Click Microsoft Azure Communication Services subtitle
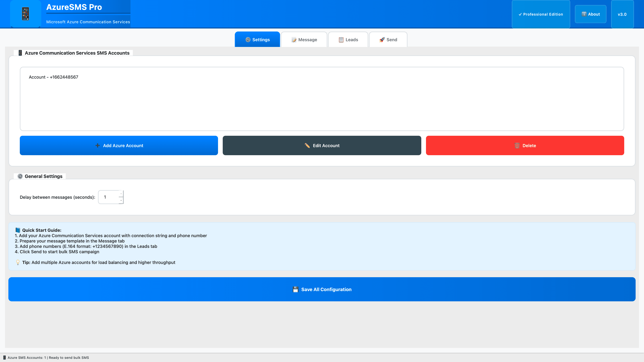644x362 pixels. point(88,22)
